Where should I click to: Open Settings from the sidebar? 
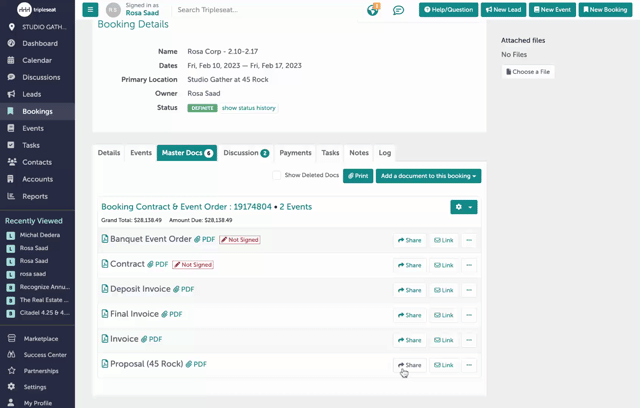(x=35, y=387)
